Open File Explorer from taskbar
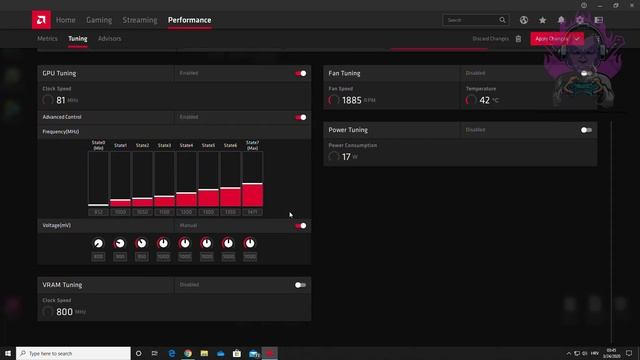 (204, 353)
